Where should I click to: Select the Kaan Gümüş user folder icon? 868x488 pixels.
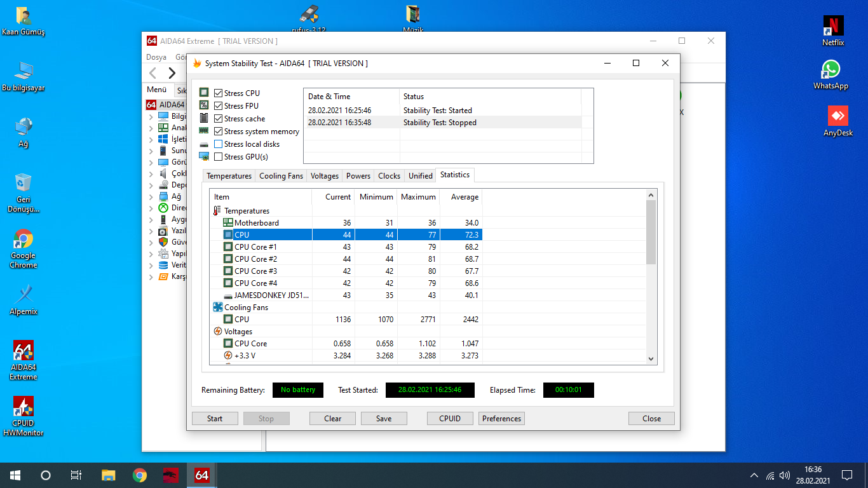(x=24, y=21)
